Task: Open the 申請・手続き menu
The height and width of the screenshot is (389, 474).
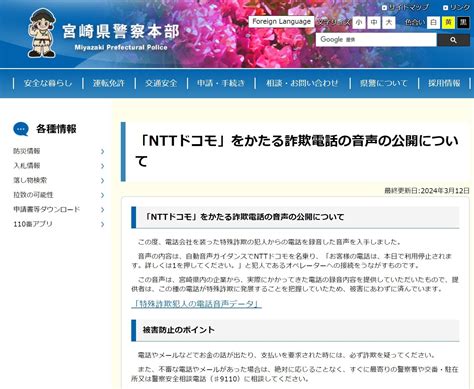Action: [x=221, y=83]
